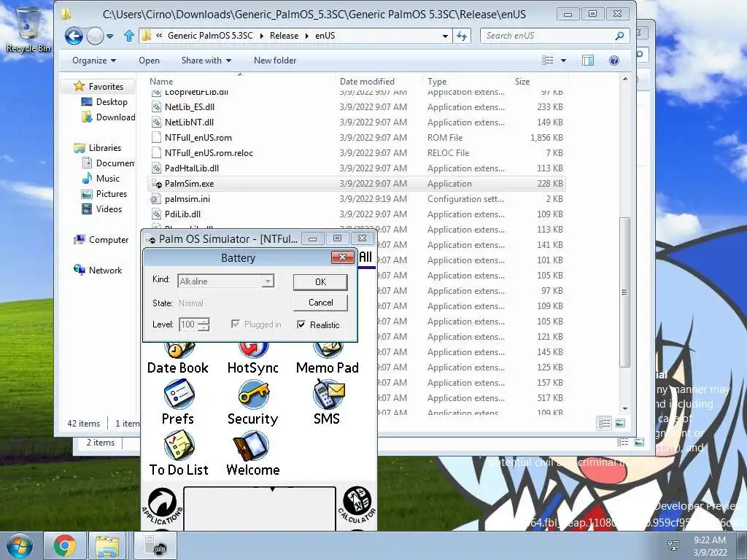The width and height of the screenshot is (747, 560).
Task: Open File Explorer taskbar icon
Action: tap(107, 545)
